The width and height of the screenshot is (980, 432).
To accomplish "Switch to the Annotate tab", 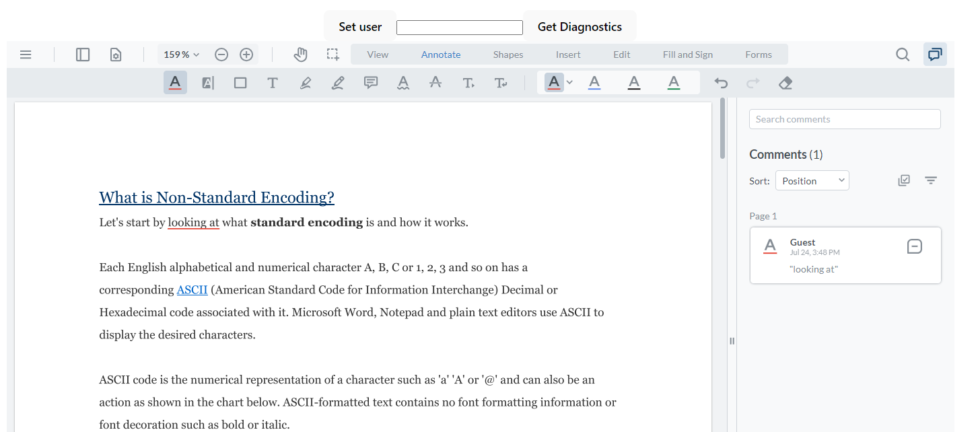I will pos(440,55).
